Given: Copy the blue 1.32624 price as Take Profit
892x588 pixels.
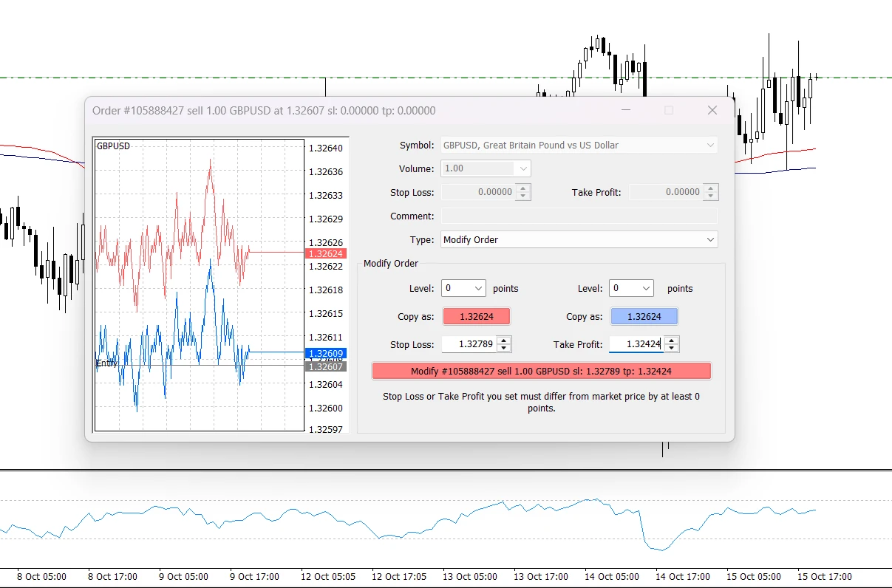Looking at the screenshot, I should click(644, 316).
